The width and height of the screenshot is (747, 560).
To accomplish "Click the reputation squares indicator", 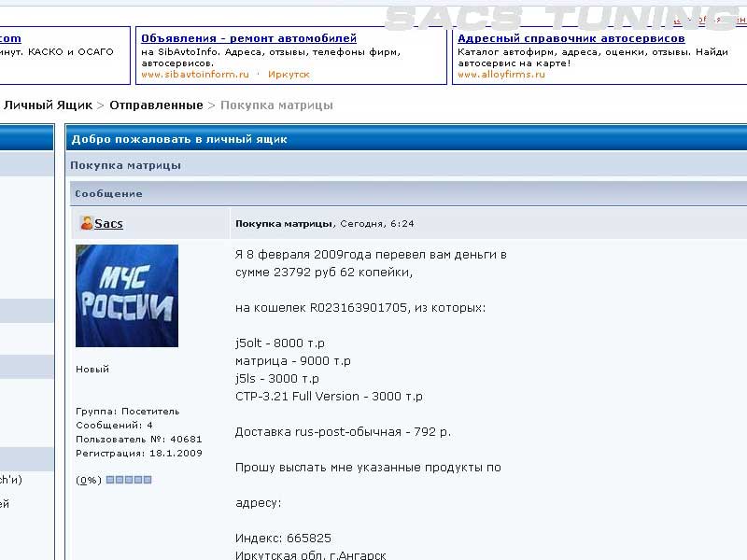I will tap(129, 480).
